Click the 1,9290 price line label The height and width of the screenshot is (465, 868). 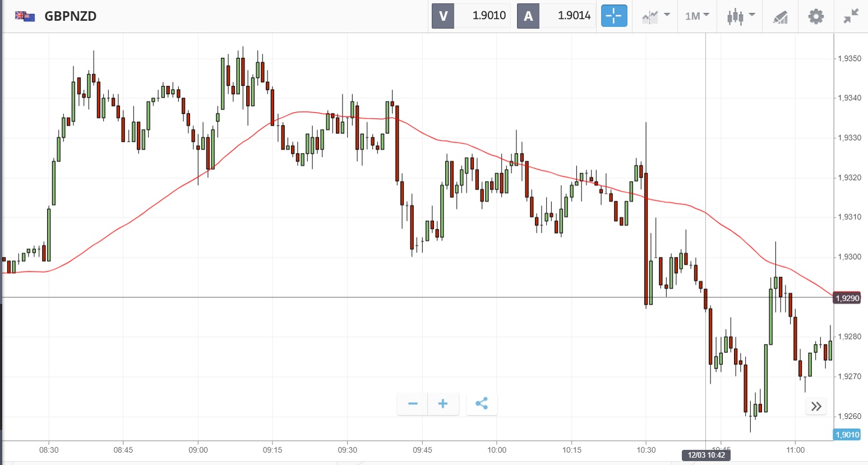click(847, 298)
